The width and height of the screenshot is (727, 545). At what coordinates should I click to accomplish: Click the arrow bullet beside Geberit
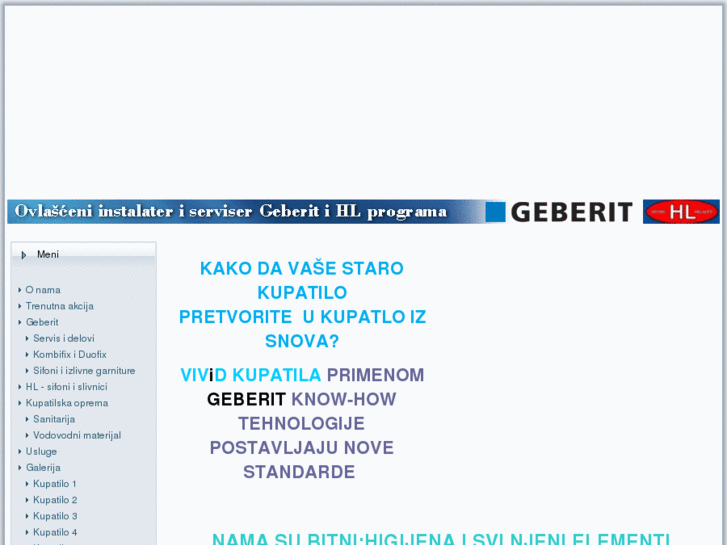coord(19,322)
